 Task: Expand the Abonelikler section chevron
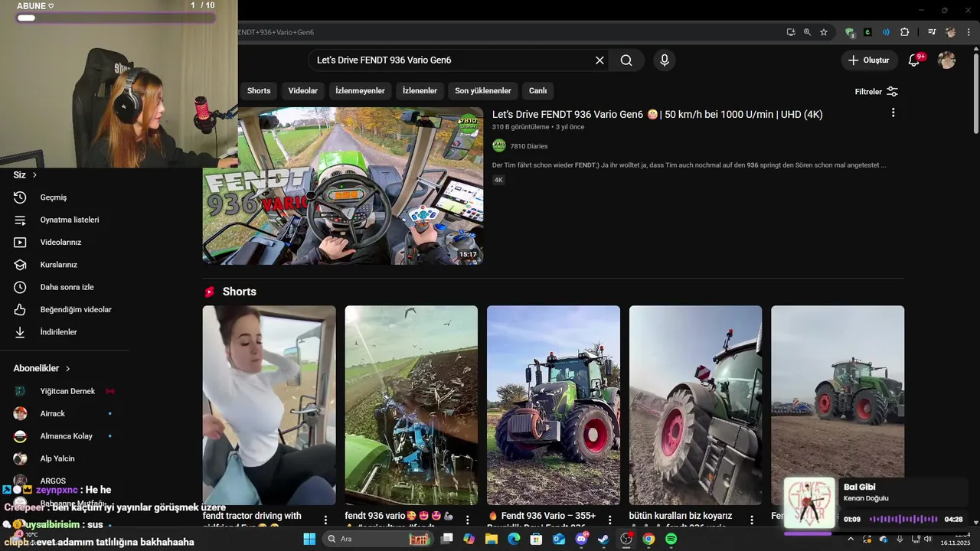point(68,369)
